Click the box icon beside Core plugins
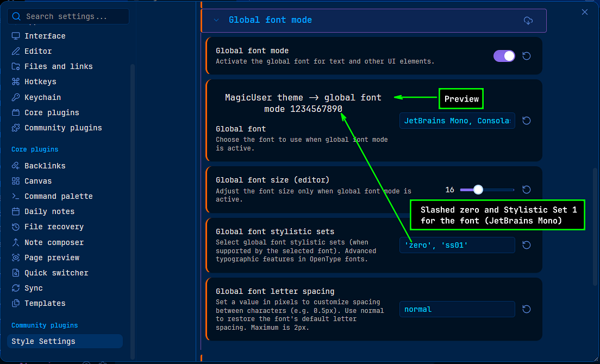Screen dimensions: 600x364 tap(16, 113)
